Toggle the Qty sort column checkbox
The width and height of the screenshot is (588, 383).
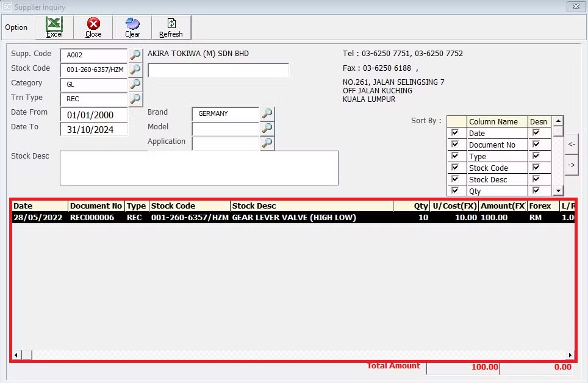(455, 190)
